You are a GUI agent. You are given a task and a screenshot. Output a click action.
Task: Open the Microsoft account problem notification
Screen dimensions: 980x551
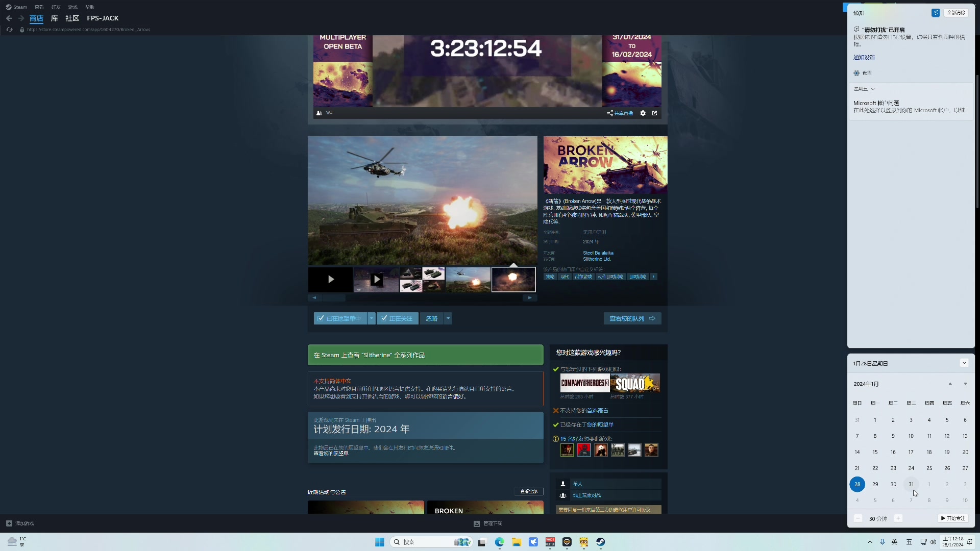(911, 107)
